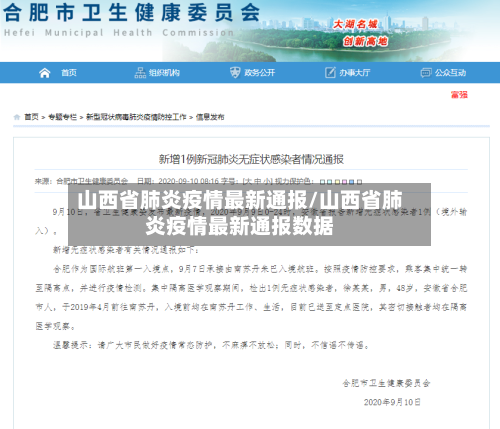Image resolution: width=500 pixels, height=429 pixels.
Task: Open 新型冠状病毒肺炎疫情防控工作 breadcrumb link
Action: (x=136, y=117)
